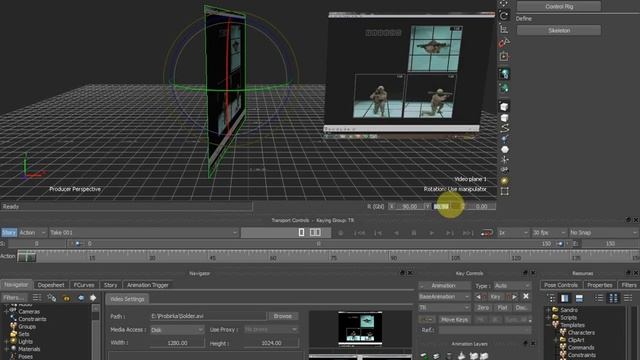Stop playback in transport controls
Viewport: 640px width, 360px height.
pos(413,233)
